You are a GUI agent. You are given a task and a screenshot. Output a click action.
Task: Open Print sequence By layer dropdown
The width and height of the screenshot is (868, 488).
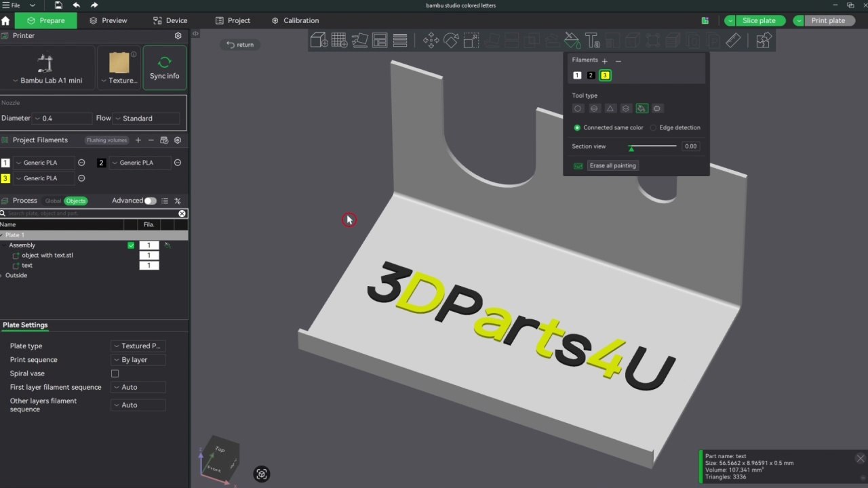click(138, 360)
